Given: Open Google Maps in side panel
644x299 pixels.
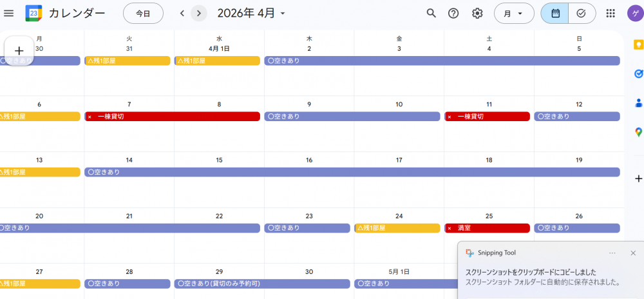Looking at the screenshot, I should (638, 131).
